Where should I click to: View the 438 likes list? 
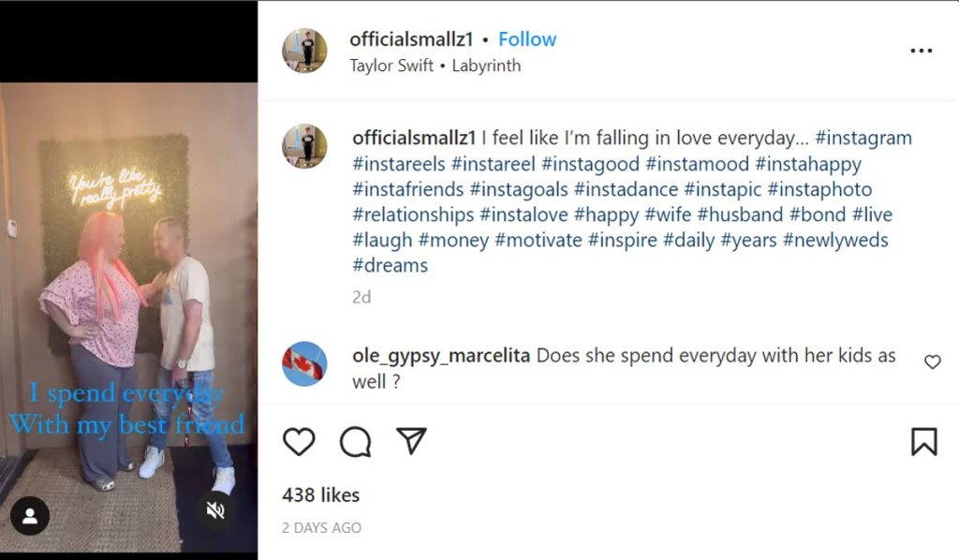click(x=320, y=494)
